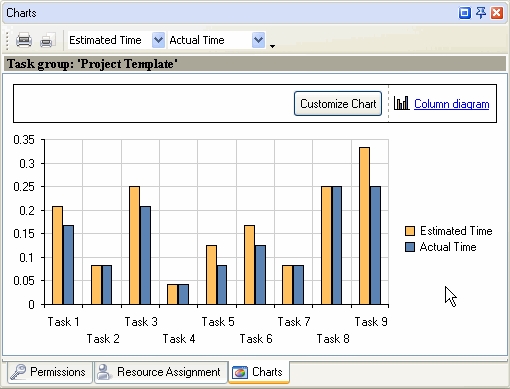Click the pin icon in Charts title bar
Image resolution: width=510 pixels, height=389 pixels.
(x=481, y=13)
